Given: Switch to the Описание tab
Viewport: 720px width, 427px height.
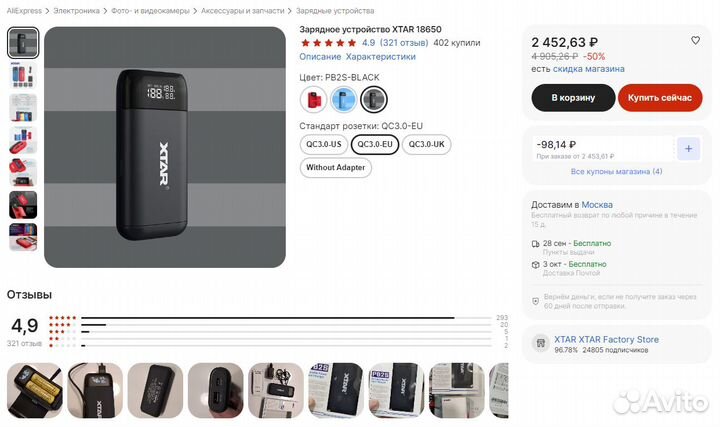Looking at the screenshot, I should pyautogui.click(x=320, y=57).
